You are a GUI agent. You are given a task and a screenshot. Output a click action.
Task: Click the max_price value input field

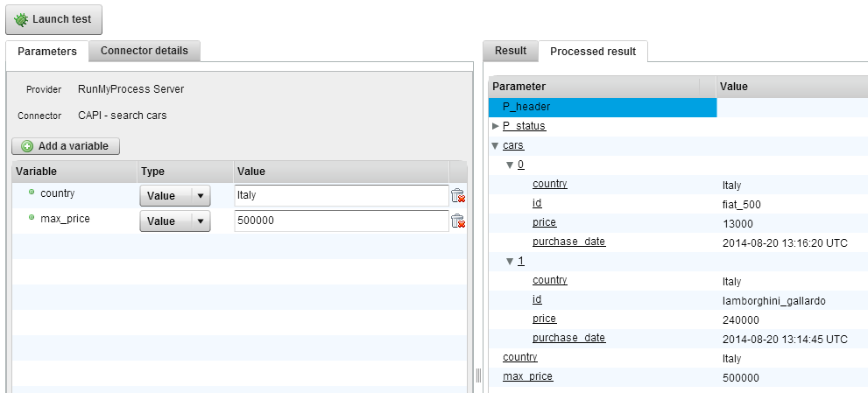click(x=340, y=221)
